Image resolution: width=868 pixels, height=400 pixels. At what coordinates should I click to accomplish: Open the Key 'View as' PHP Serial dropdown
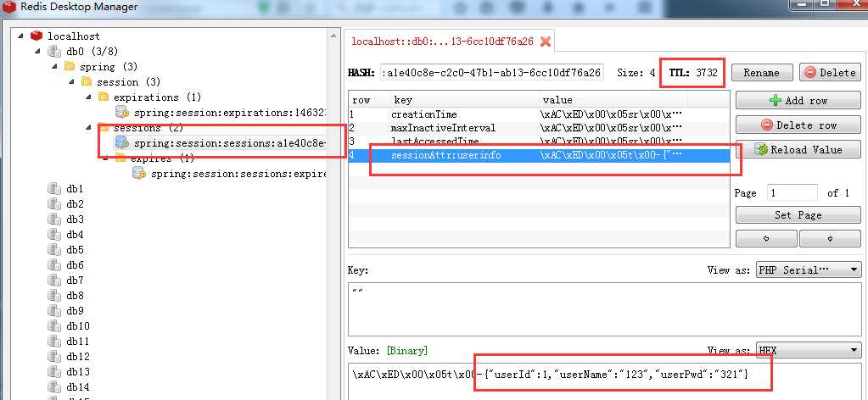point(808,270)
